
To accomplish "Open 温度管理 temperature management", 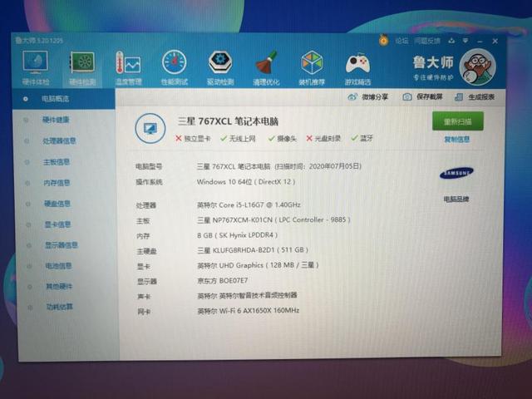I will [128, 68].
